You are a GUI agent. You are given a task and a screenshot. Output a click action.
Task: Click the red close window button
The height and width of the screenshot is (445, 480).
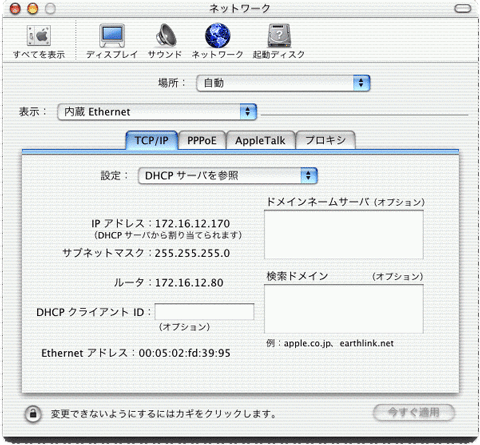pos(15,8)
